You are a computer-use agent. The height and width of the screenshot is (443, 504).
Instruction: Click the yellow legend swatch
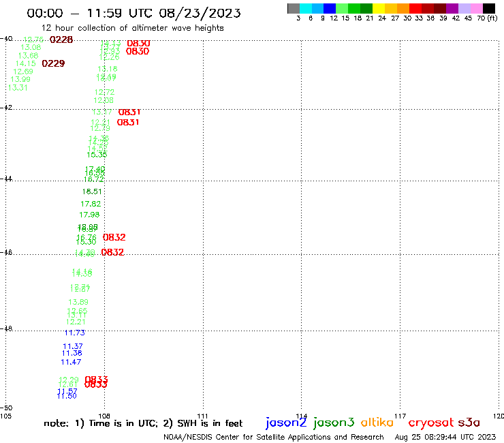click(379, 8)
